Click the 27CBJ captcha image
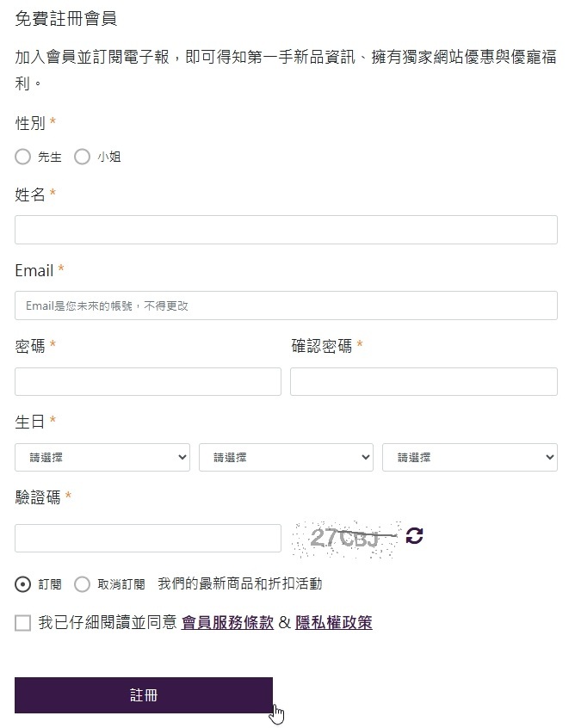 pos(346,538)
